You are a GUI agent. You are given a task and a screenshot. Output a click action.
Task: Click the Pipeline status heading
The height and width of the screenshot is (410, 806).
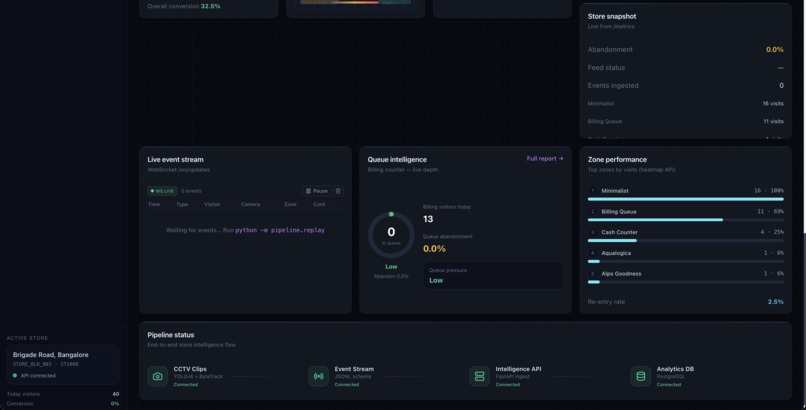(171, 334)
